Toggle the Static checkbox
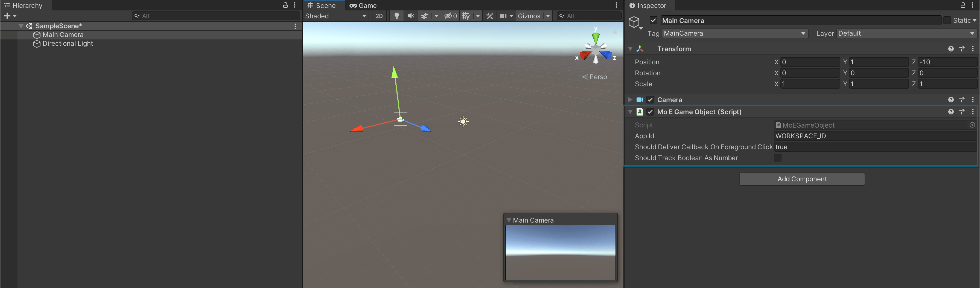The image size is (980, 288). click(947, 21)
